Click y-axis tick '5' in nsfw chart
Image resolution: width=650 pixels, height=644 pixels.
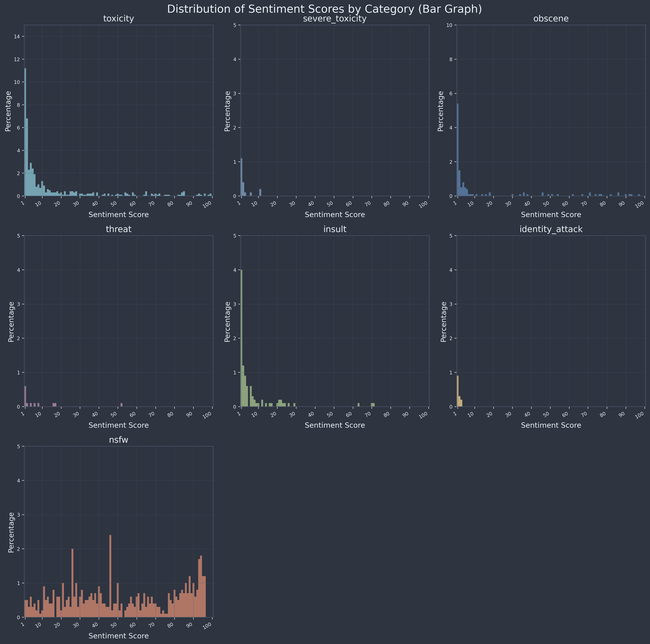click(x=19, y=446)
